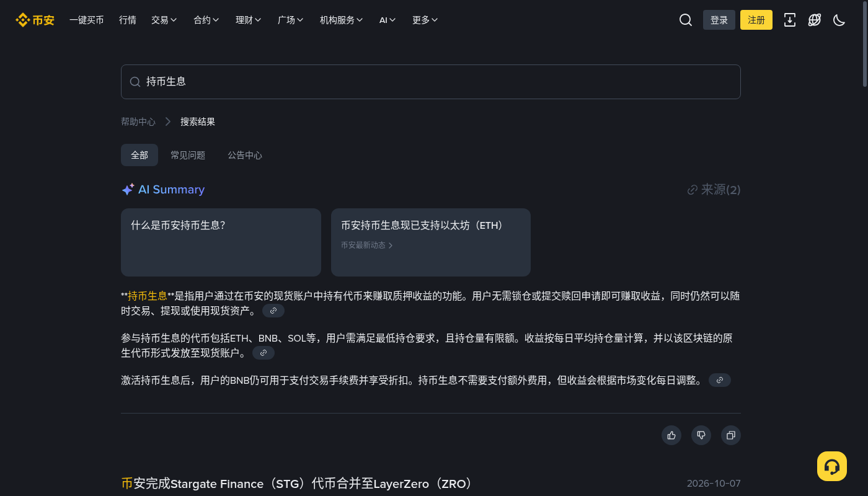
Task: Click the thumbs down feedback icon
Action: [701, 435]
